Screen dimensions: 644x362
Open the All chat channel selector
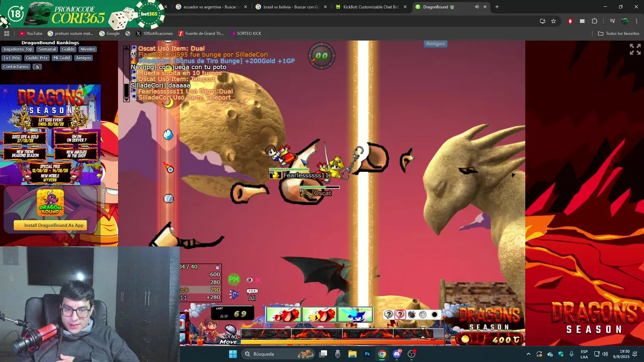[252, 295]
